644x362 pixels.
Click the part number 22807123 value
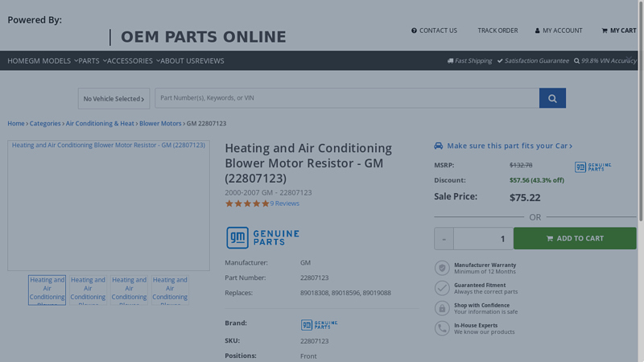(x=314, y=278)
